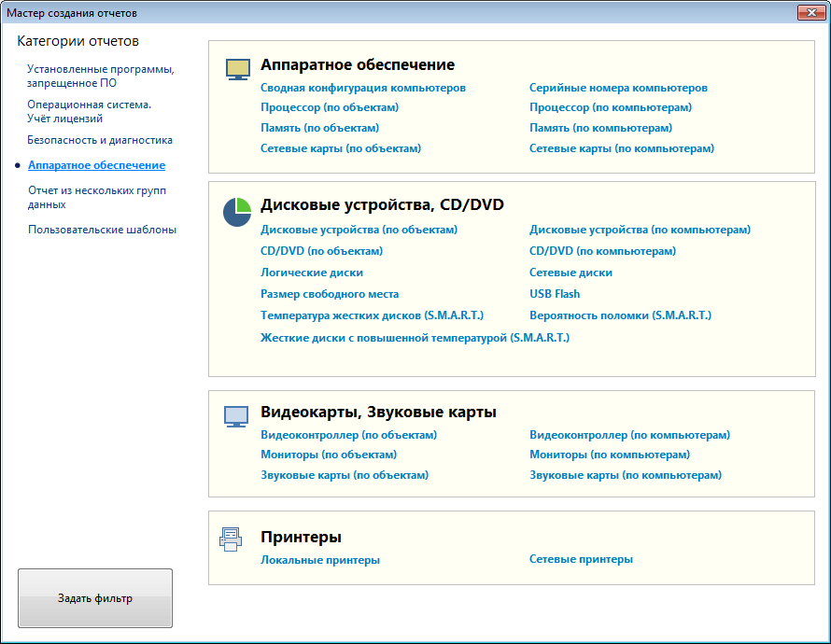Image resolution: width=831 pixels, height=644 pixels.
Task: Open Размер свободного места report
Action: pyautogui.click(x=330, y=294)
